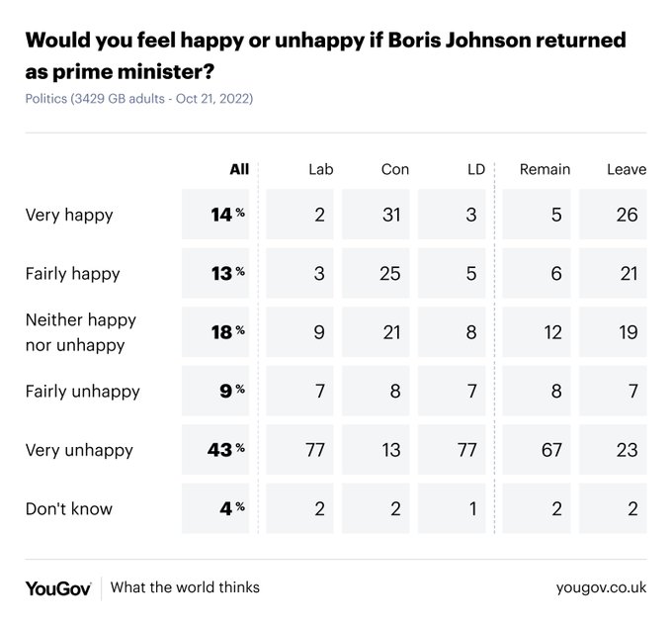Click the Politics survey details subtitle
Image resolution: width=672 pixels, height=626 pixels.
[139, 99]
